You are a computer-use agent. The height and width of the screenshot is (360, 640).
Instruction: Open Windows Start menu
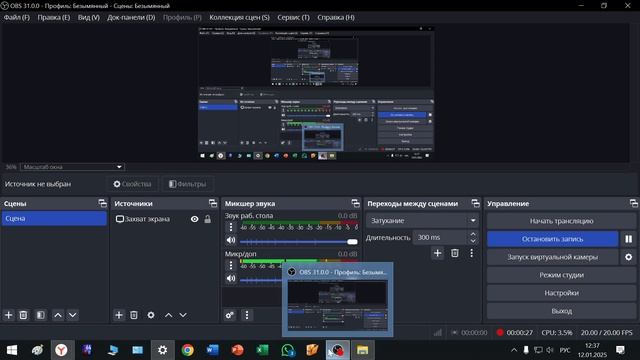[x=12, y=350]
